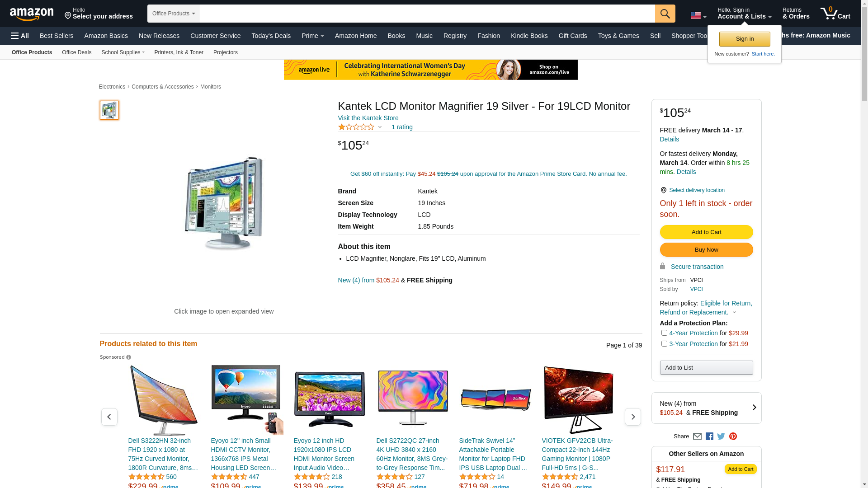Open the Office Deals tab
Viewport: 868px width, 488px height.
(76, 52)
